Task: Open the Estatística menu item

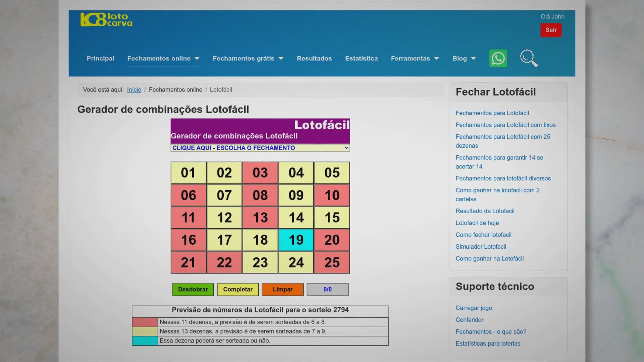Action: 361,58
